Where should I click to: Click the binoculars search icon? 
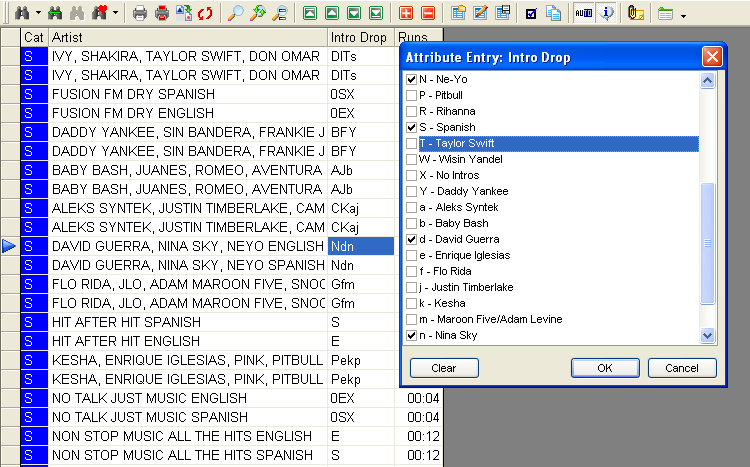pyautogui.click(x=22, y=13)
